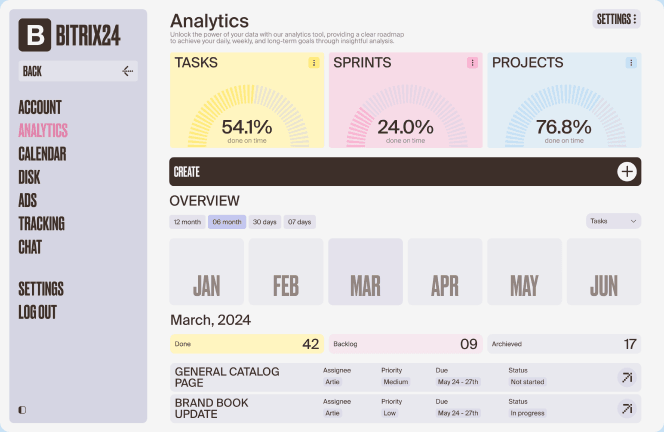Click the BRAND BOOK UPDATE title
The height and width of the screenshot is (432, 664).
tap(211, 408)
